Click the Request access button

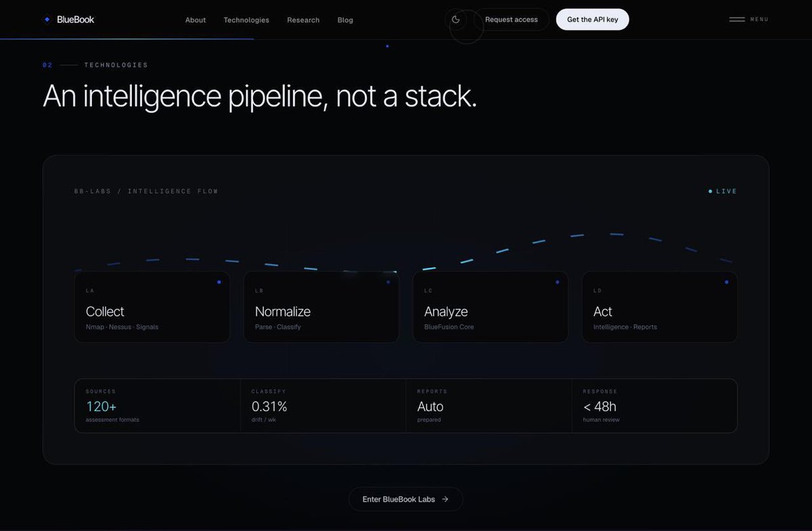pos(512,20)
